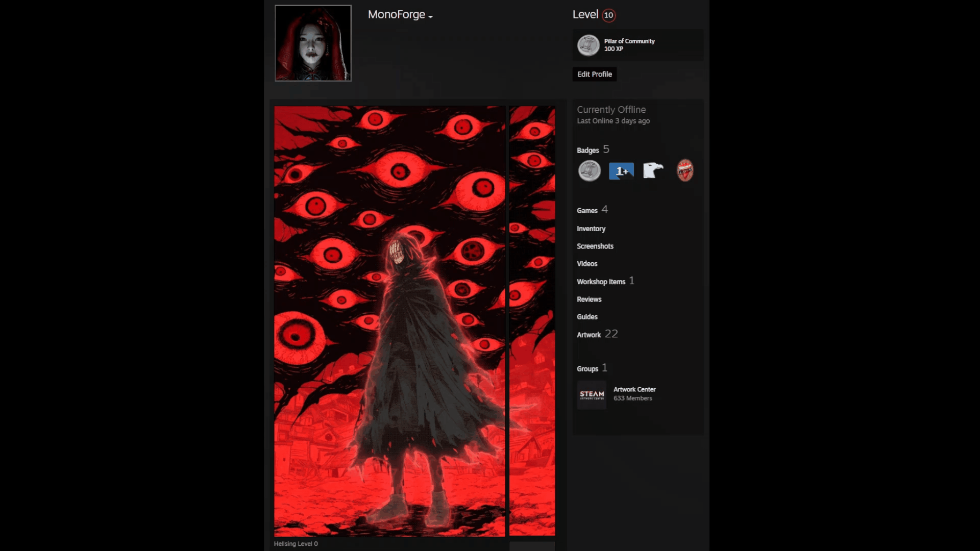Click the 633 Members text
Screen dimensions: 980x551
click(633, 398)
